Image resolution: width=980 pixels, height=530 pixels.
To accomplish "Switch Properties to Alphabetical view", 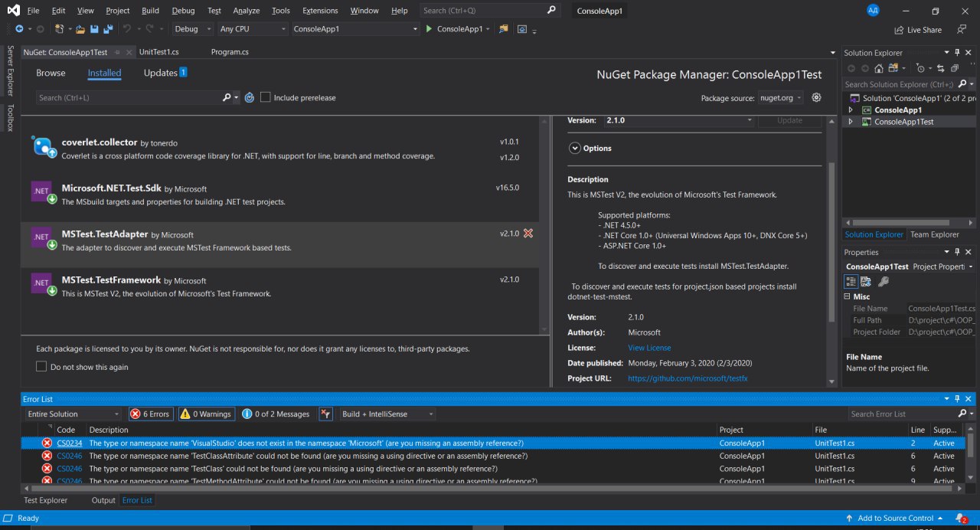I will pos(866,281).
